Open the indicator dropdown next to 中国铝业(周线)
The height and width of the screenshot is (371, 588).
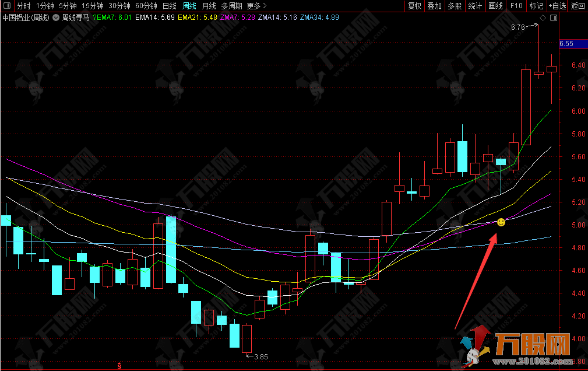pos(55,17)
